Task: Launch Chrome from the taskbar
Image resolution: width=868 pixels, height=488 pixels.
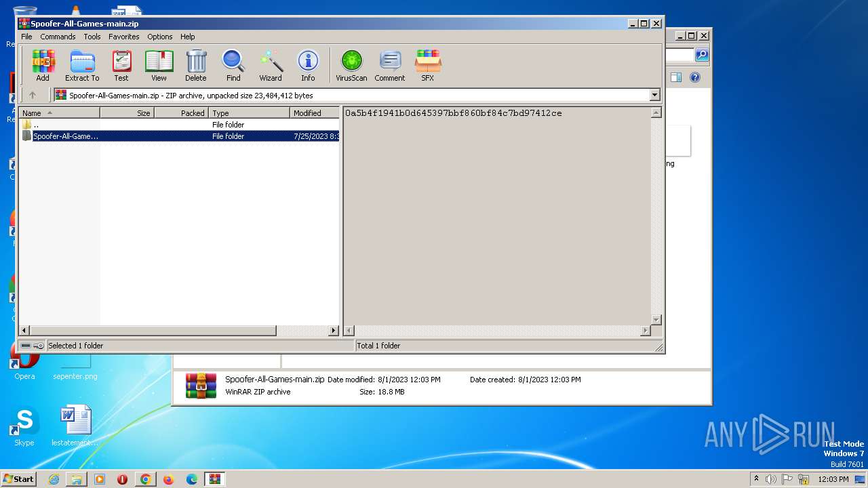Action: [145, 479]
